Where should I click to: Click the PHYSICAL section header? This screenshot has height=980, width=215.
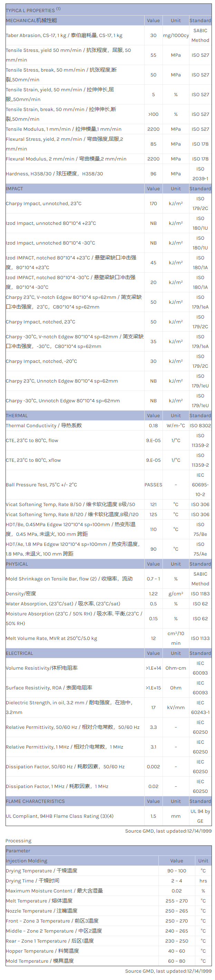(x=17, y=564)
